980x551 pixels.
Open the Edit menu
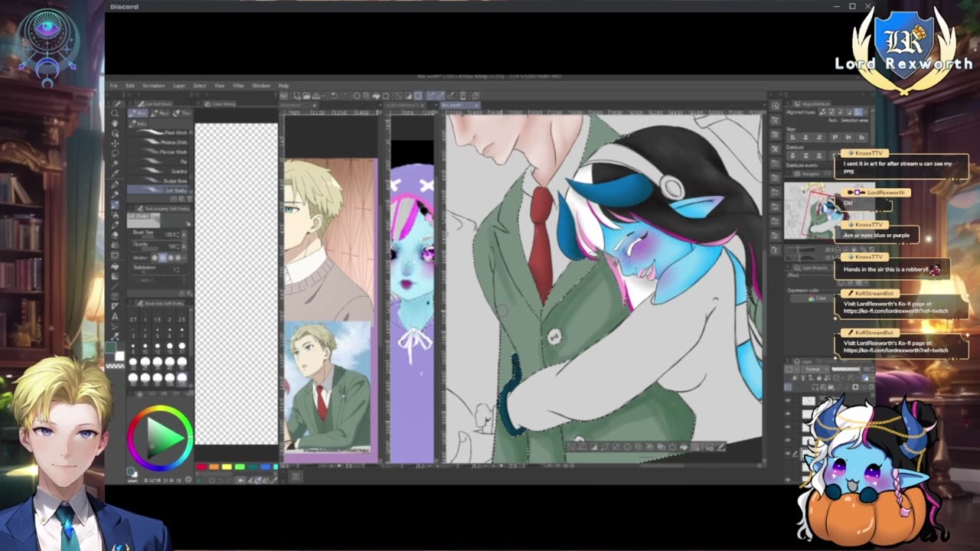(129, 86)
